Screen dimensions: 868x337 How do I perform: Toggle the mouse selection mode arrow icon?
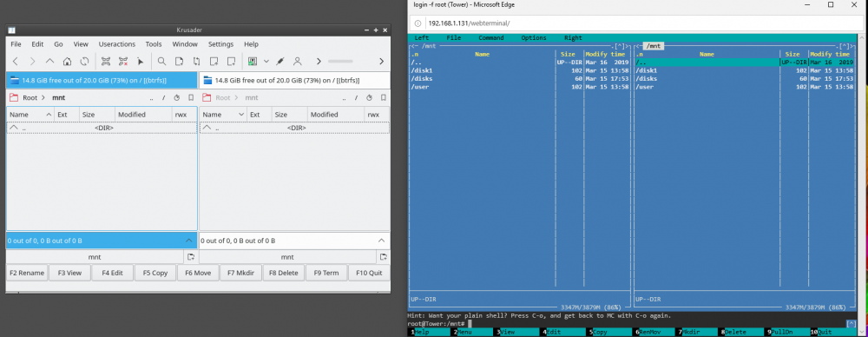(140, 61)
